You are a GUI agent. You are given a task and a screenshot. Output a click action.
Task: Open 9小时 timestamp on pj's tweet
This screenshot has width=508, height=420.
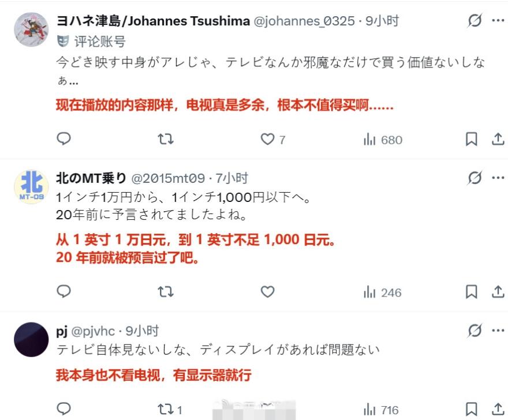[142, 331]
